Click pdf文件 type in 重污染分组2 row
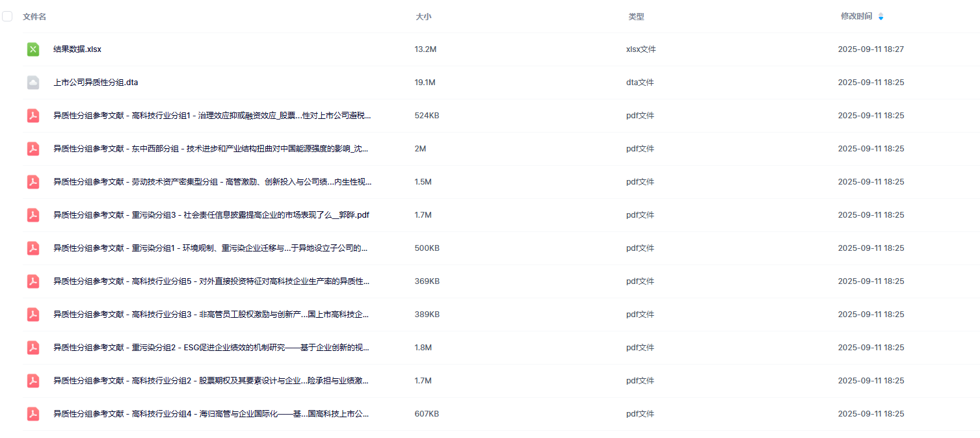 (641, 348)
